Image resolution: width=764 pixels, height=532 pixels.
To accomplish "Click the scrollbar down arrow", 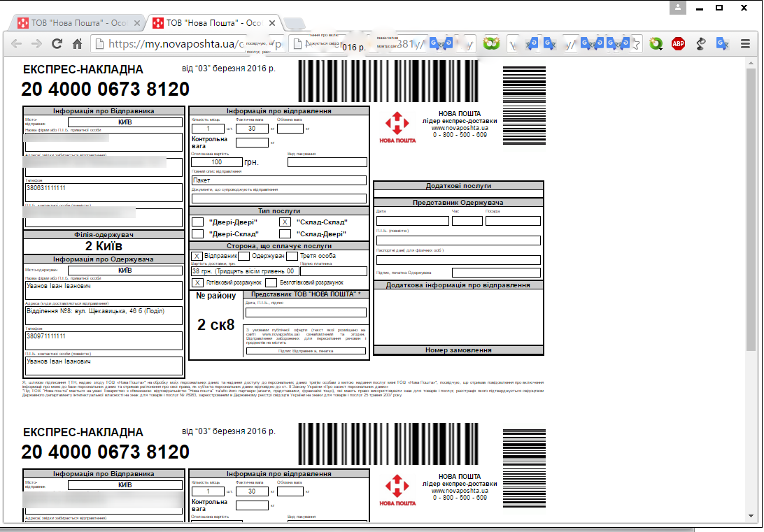I will click(x=751, y=516).
